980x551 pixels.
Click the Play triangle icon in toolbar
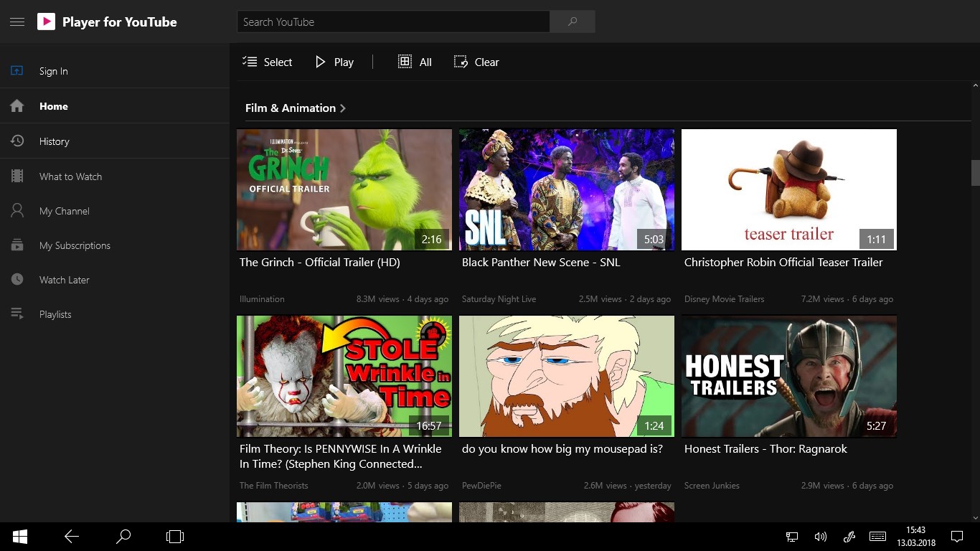[x=320, y=62]
